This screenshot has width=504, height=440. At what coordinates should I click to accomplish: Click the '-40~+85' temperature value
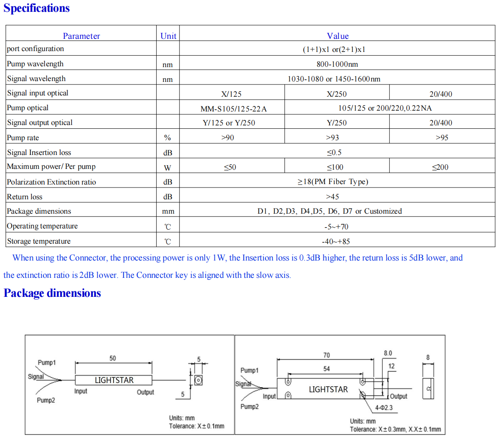coord(336,242)
